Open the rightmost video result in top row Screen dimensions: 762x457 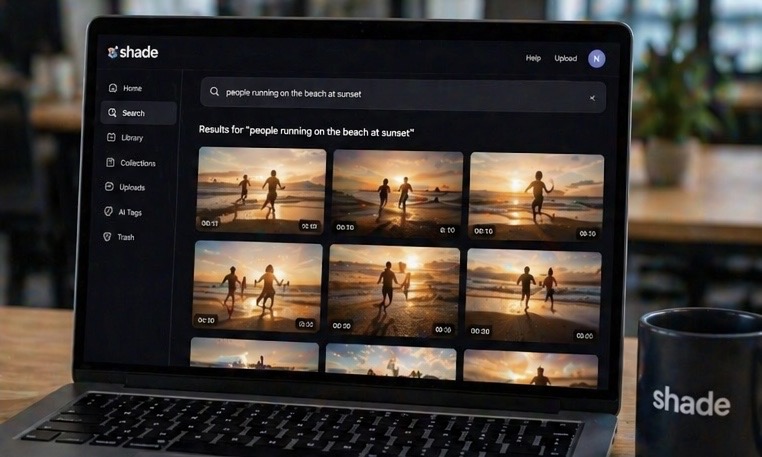pyautogui.click(x=536, y=195)
